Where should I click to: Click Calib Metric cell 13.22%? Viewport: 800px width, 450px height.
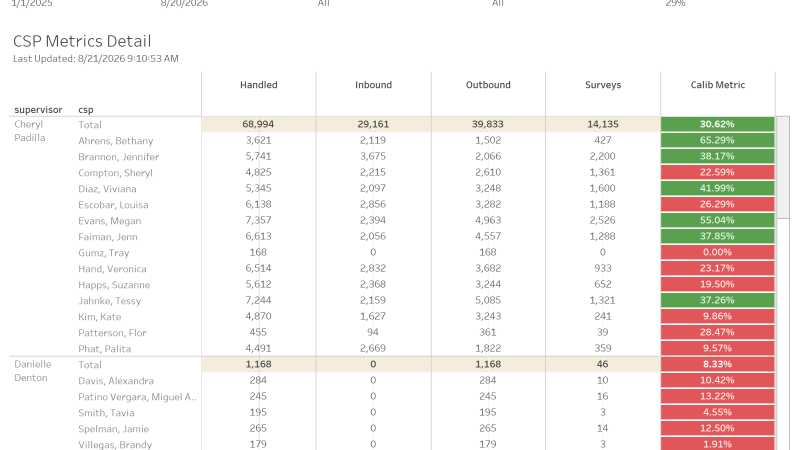click(x=717, y=396)
